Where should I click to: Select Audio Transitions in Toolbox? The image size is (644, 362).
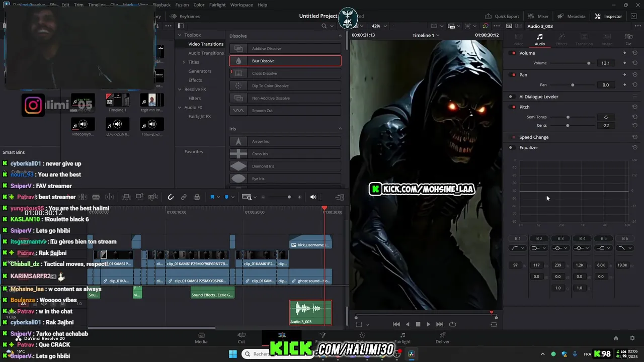(206, 53)
